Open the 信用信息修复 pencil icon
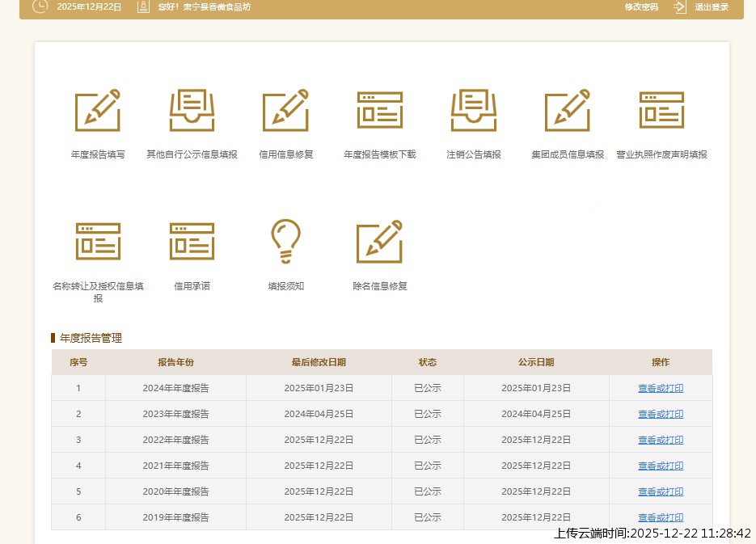 [x=285, y=111]
